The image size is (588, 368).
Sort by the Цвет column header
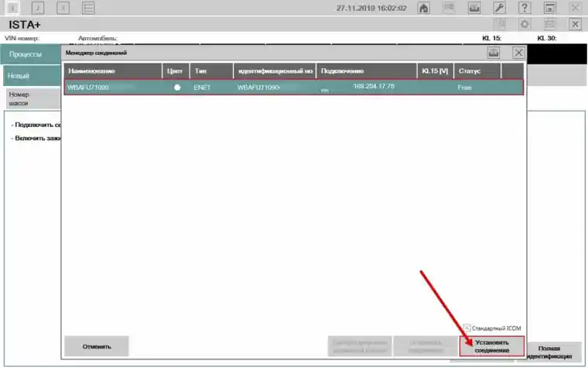click(175, 71)
